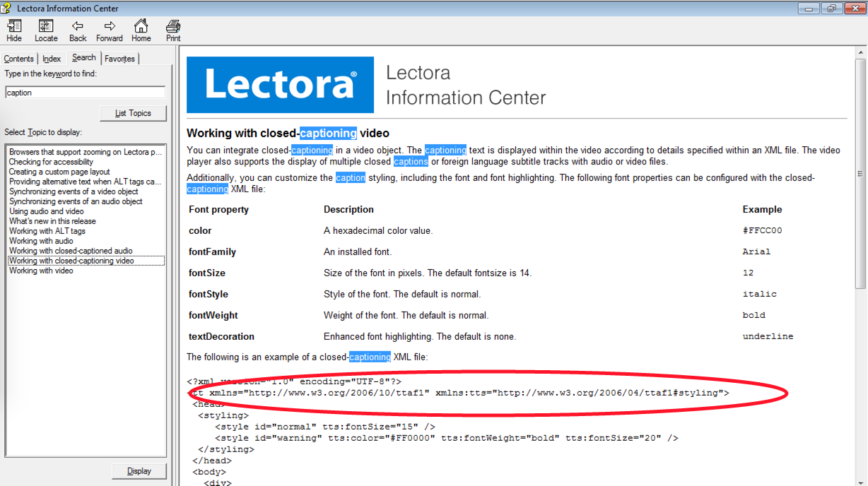The height and width of the screenshot is (486, 868).
Task: Select topic Synchronizing events of a video object
Action: 74,191
